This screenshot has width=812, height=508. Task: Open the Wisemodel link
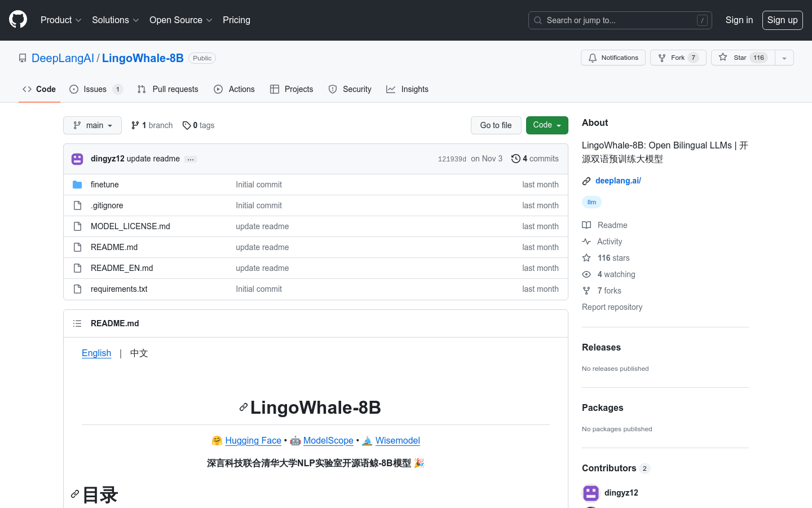point(398,440)
